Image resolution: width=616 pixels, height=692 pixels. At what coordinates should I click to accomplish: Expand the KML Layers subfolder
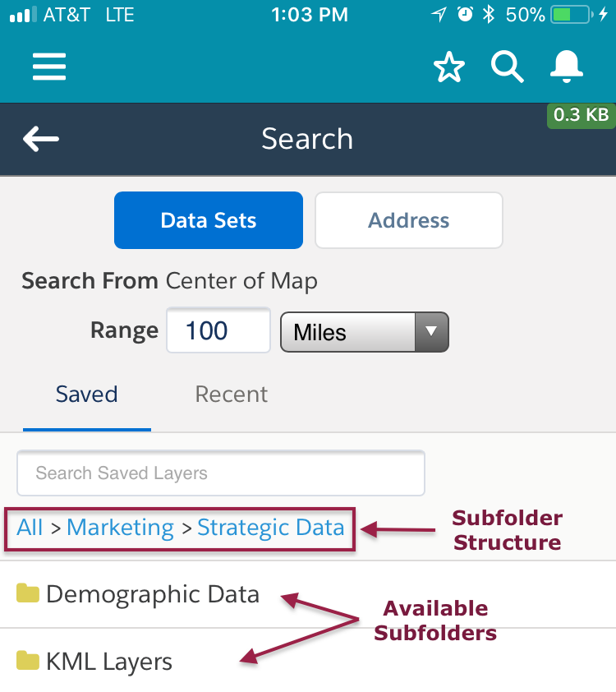click(x=111, y=660)
